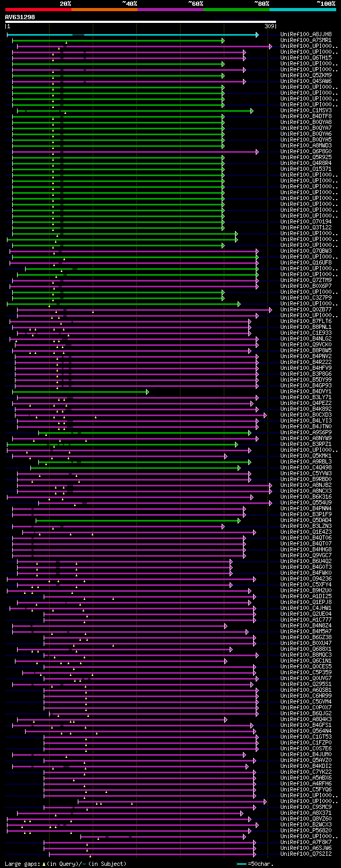Select the UniRef100_A9S6P9 label

pyautogui.click(x=306, y=433)
